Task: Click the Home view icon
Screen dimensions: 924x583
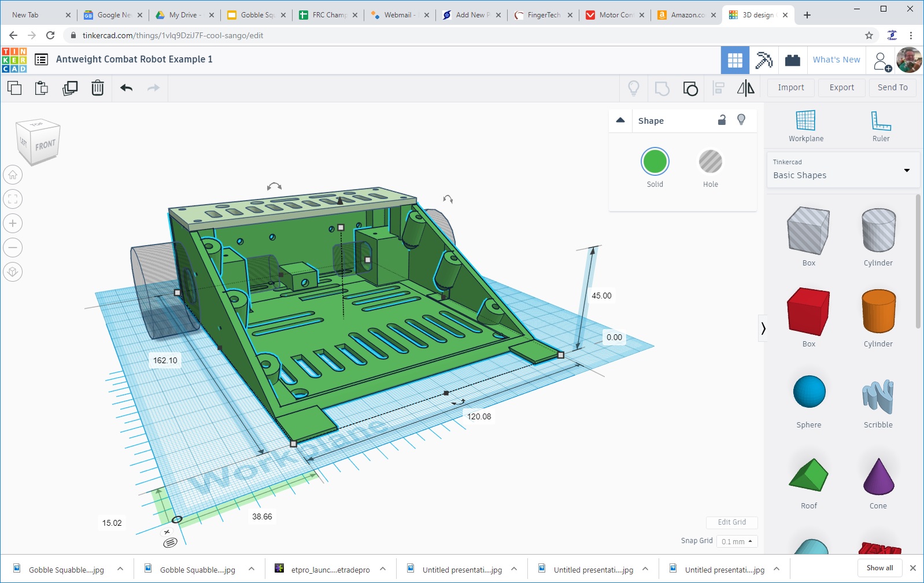Action: click(x=13, y=175)
